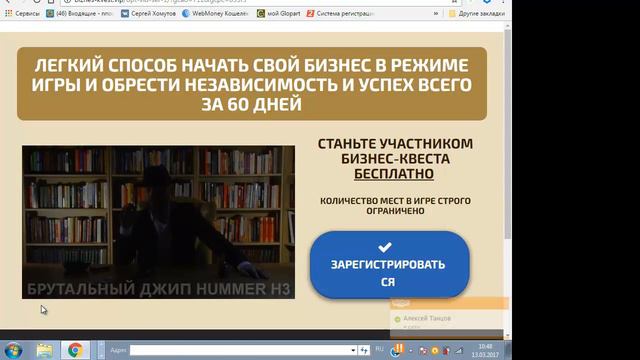Click the scrollbar up arrow
The width and height of the screenshot is (640, 360).
508,26
